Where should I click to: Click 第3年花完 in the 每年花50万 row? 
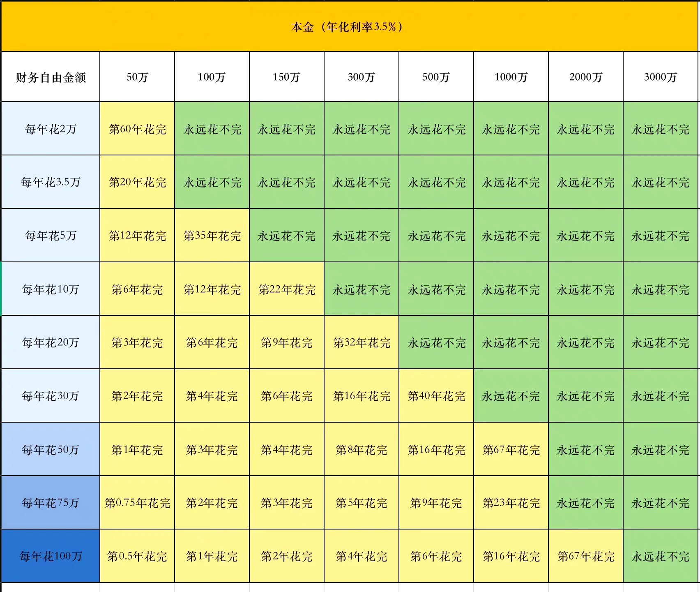(x=212, y=449)
